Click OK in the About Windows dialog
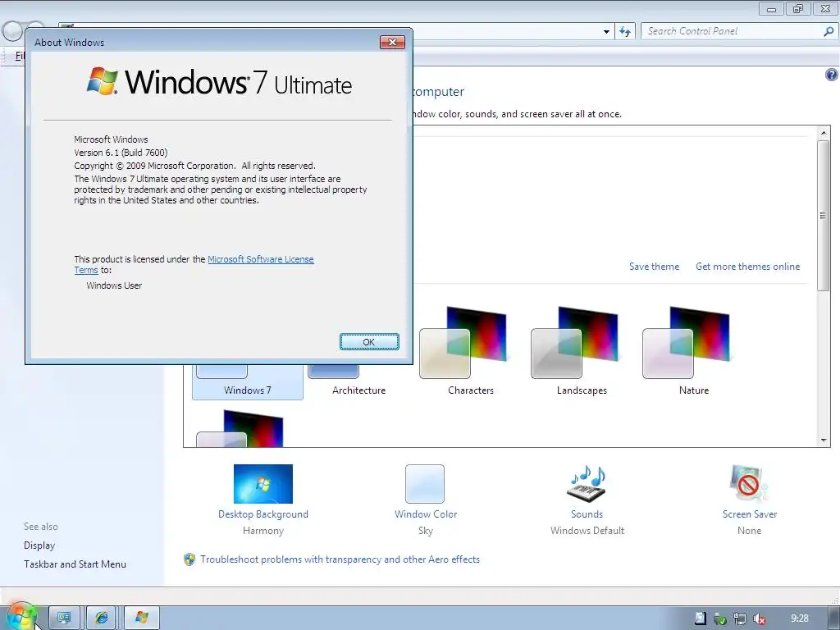 369,342
